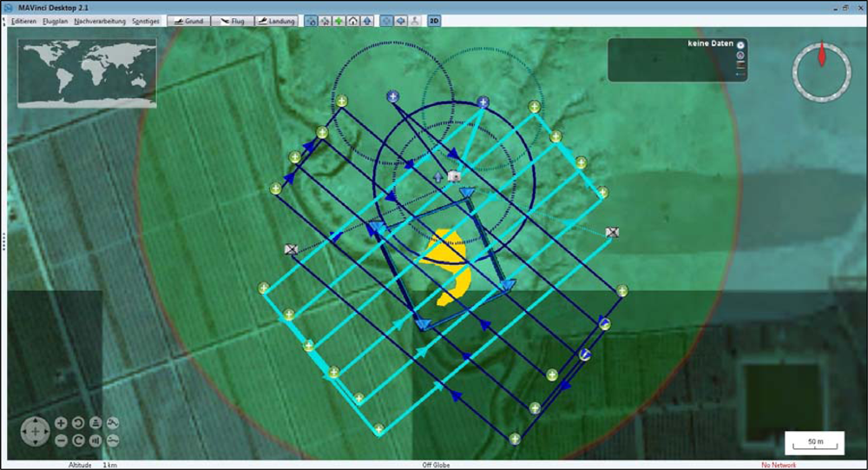Click the green plus add-waypoint toolbar icon

click(x=339, y=21)
